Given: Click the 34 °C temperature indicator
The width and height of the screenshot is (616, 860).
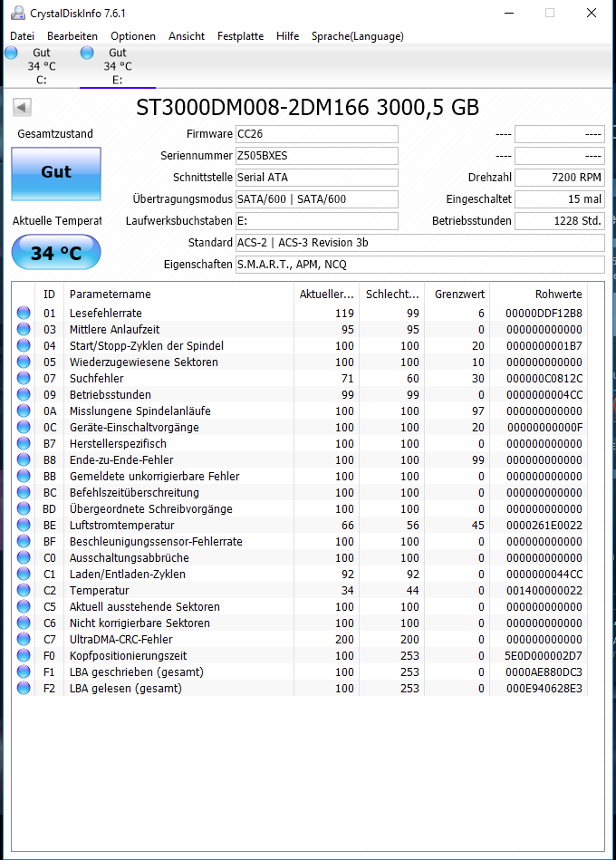Looking at the screenshot, I should click(56, 252).
